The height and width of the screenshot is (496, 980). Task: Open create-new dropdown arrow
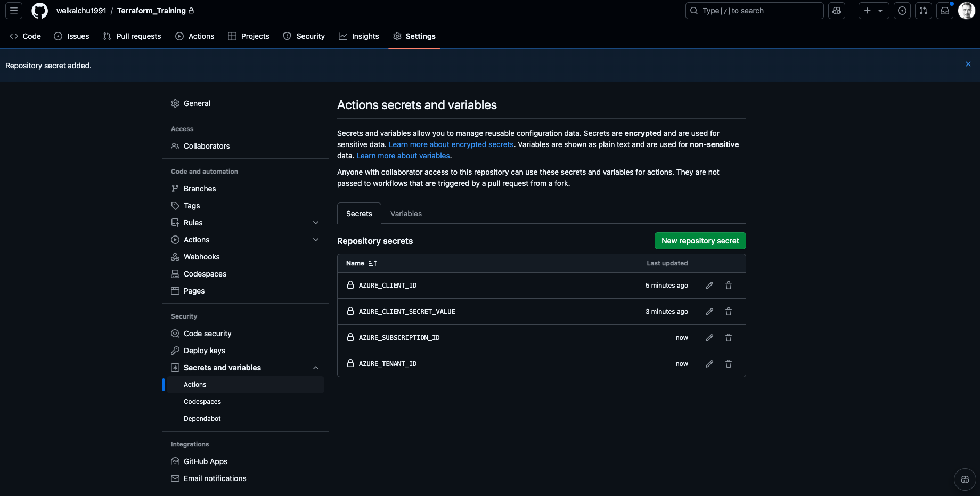[x=881, y=11]
